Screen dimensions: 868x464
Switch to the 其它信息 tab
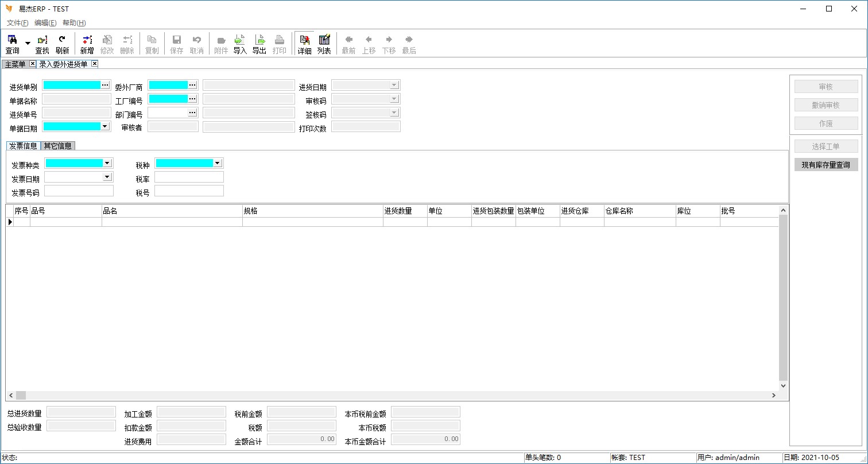click(57, 146)
